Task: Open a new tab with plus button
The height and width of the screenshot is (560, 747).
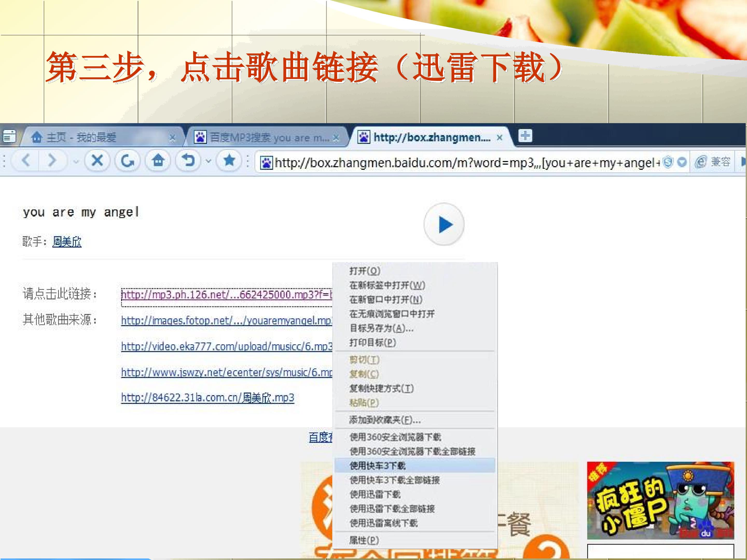Action: [x=525, y=136]
